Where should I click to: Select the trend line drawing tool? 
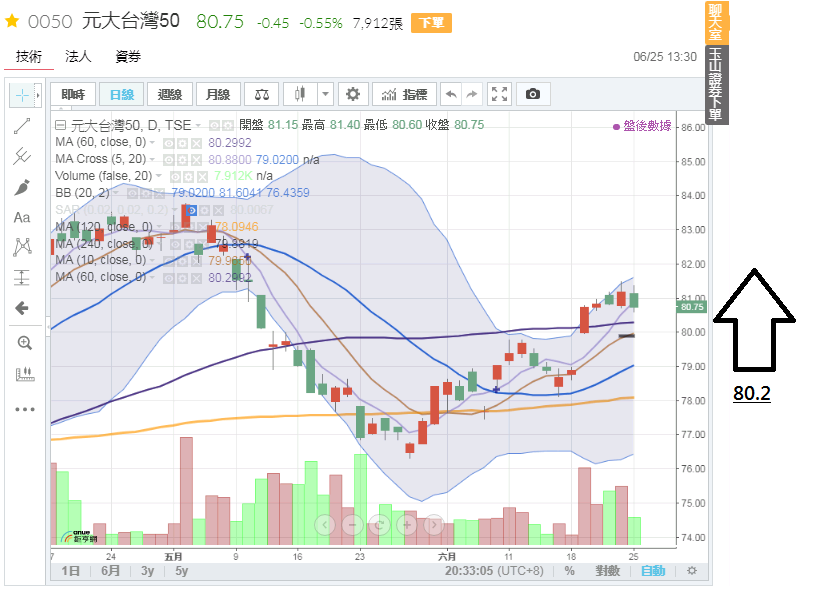point(22,126)
